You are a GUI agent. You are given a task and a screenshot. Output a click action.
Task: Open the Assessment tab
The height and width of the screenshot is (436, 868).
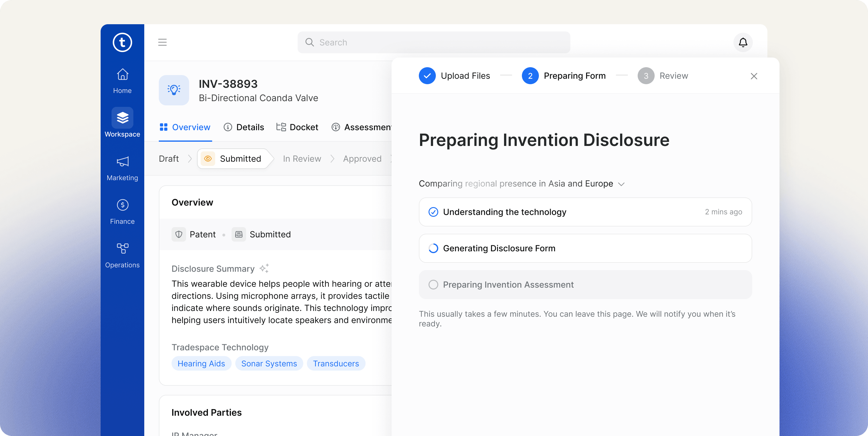point(361,127)
